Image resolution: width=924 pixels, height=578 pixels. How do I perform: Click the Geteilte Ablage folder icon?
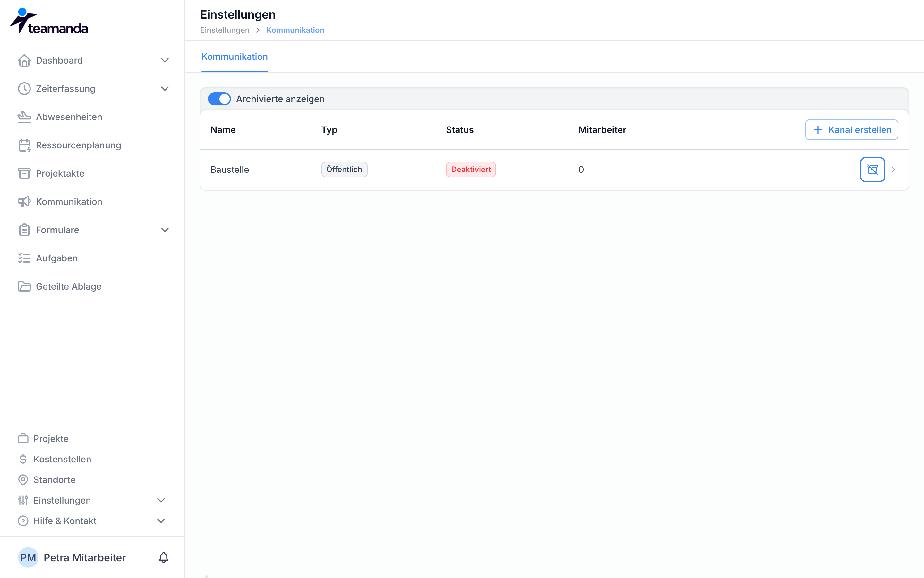[x=24, y=287]
